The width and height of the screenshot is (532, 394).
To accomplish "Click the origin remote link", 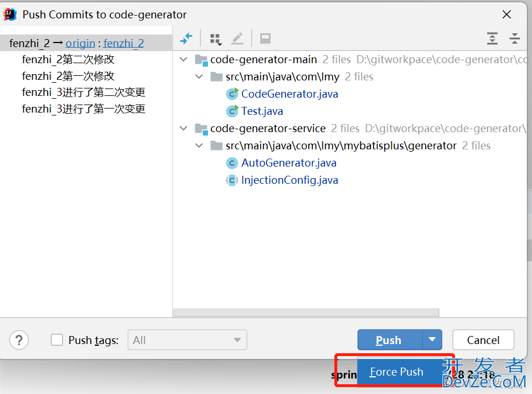I will tap(80, 44).
